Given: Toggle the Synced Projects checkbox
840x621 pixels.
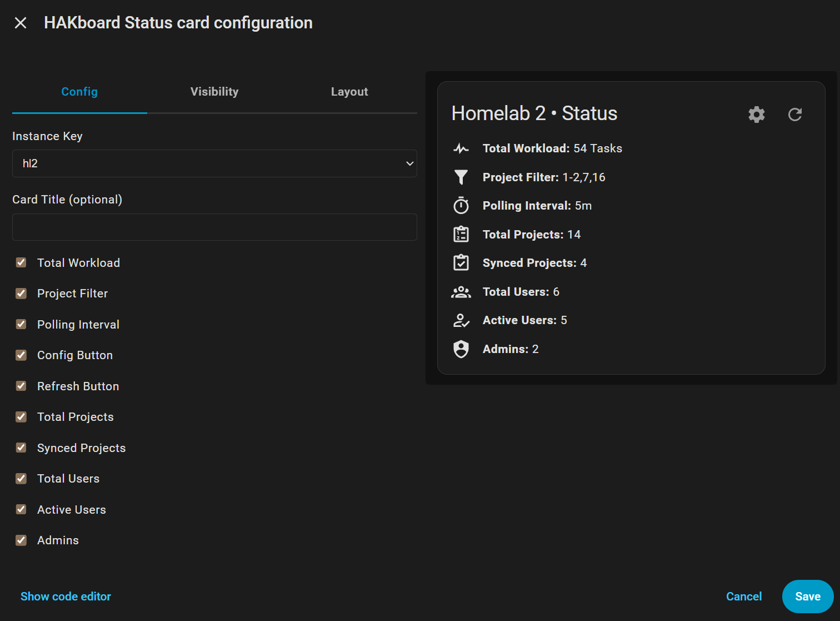Looking at the screenshot, I should click(21, 448).
